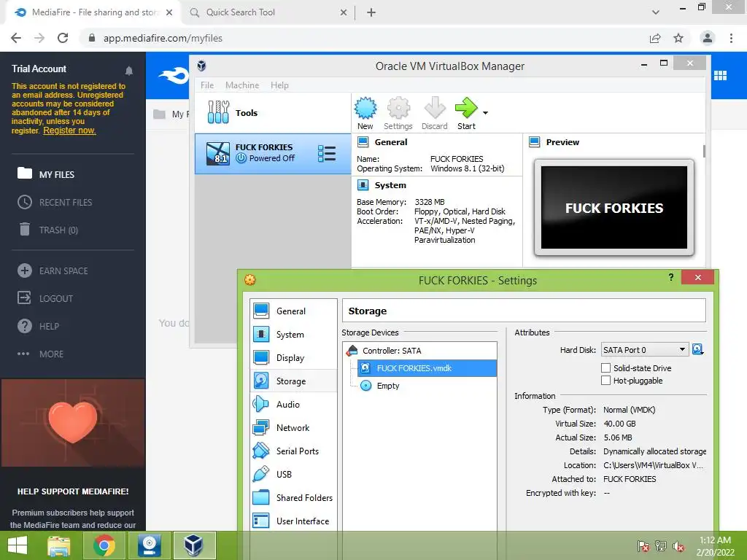This screenshot has width=747, height=560.
Task: Click the details pane vertical scrollbar
Action: click(704, 151)
